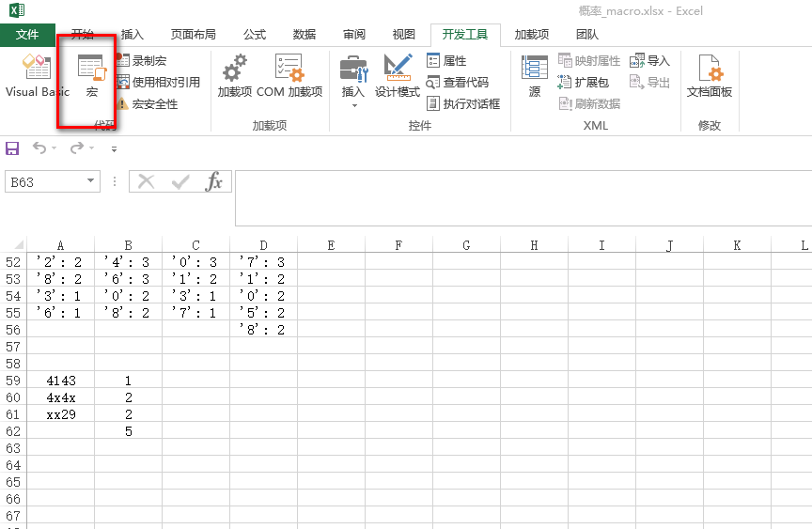The width and height of the screenshot is (812, 529).
Task: Select cell C53 containing '1': 2
Action: 195,279
